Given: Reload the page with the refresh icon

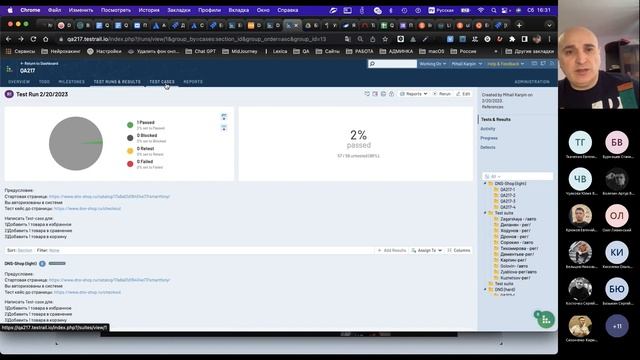Looking at the screenshot, I should pyautogui.click(x=33, y=39).
